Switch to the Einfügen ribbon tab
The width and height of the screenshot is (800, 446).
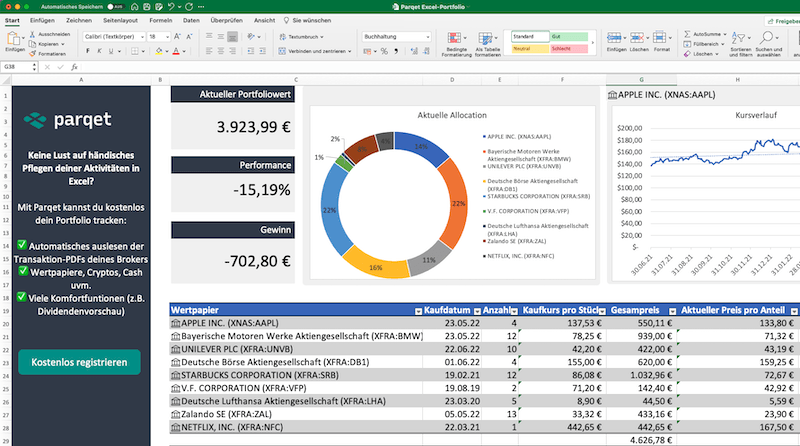(x=42, y=20)
